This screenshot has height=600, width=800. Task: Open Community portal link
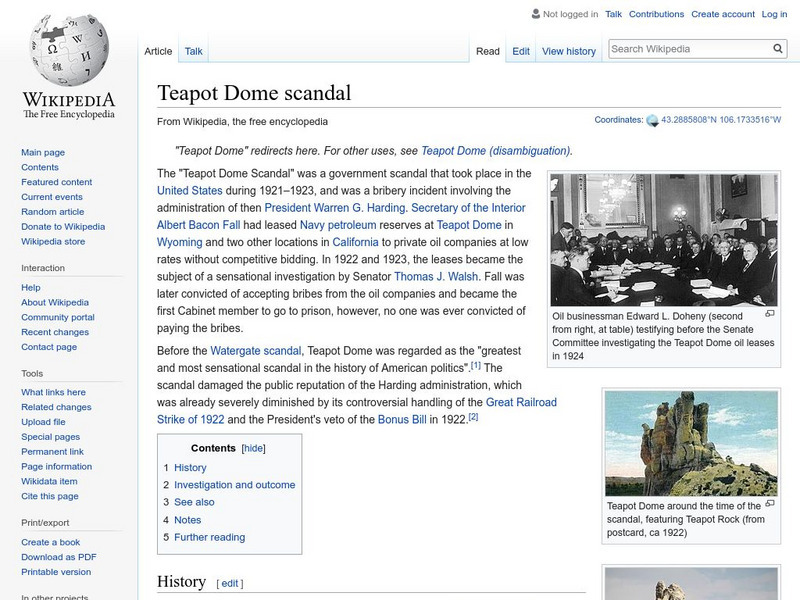pyautogui.click(x=58, y=317)
